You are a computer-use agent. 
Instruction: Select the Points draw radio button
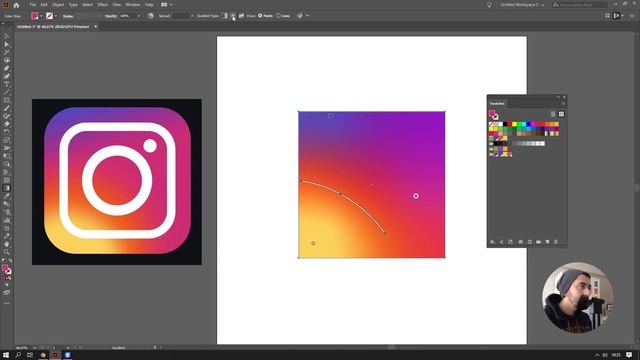260,16
